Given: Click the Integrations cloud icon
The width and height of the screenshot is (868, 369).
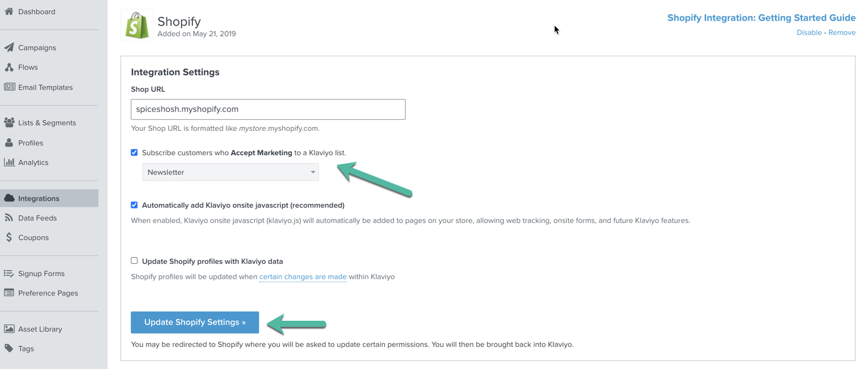Looking at the screenshot, I should point(9,199).
